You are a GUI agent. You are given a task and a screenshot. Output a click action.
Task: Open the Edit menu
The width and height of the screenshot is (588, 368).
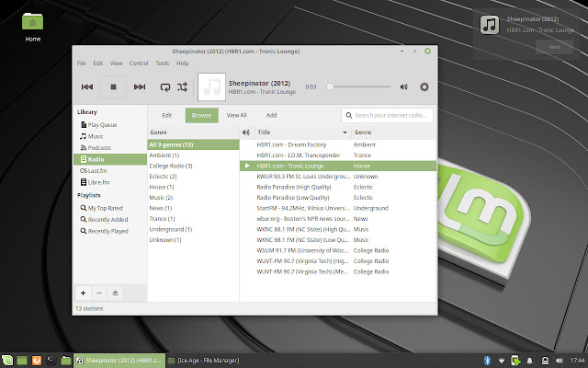[98, 63]
